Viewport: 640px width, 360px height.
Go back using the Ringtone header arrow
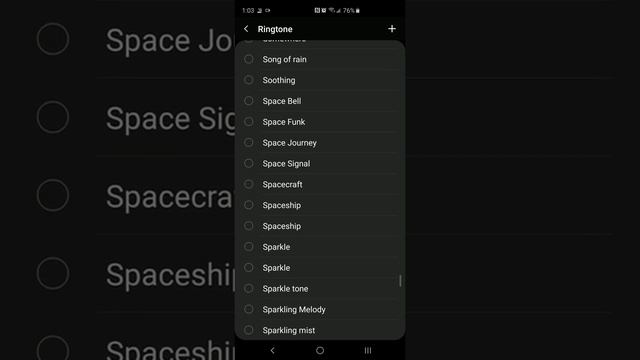[x=246, y=29]
